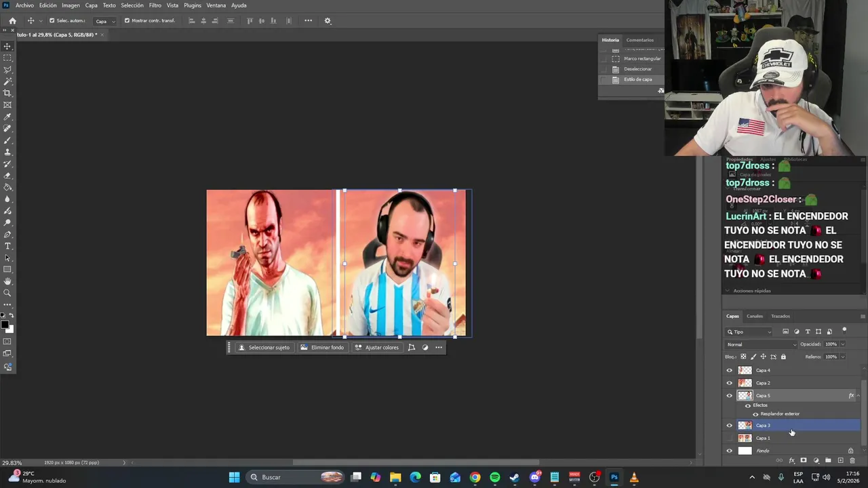Lock all attributes padlock icon
This screenshot has height=488, width=868.
pyautogui.click(x=783, y=357)
